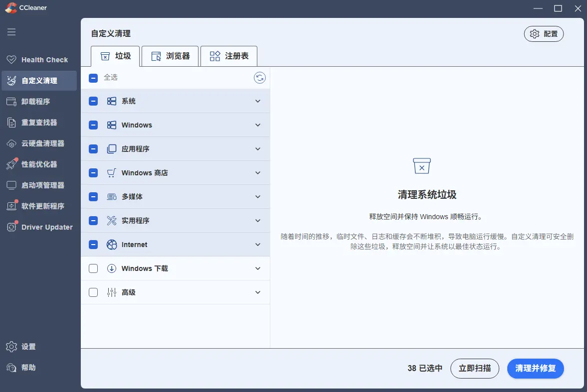Screen dimensions: 587x392
Task: Open 卸载程序 from the sidebar
Action: [39, 102]
